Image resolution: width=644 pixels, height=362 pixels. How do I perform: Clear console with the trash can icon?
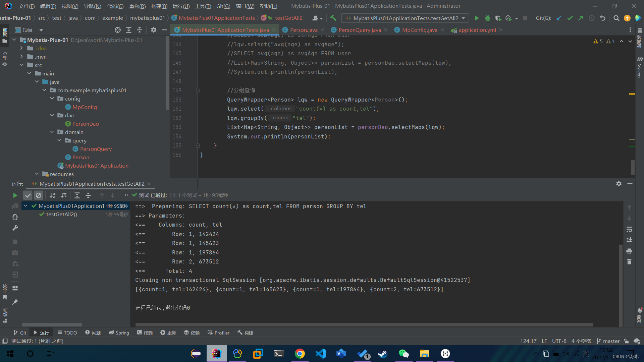pos(629,262)
